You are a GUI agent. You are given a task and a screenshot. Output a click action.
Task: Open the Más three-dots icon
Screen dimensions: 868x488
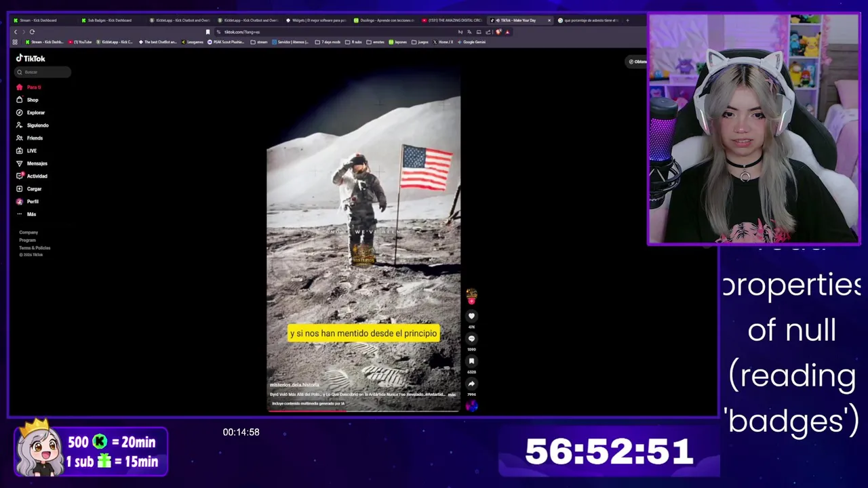(20, 214)
